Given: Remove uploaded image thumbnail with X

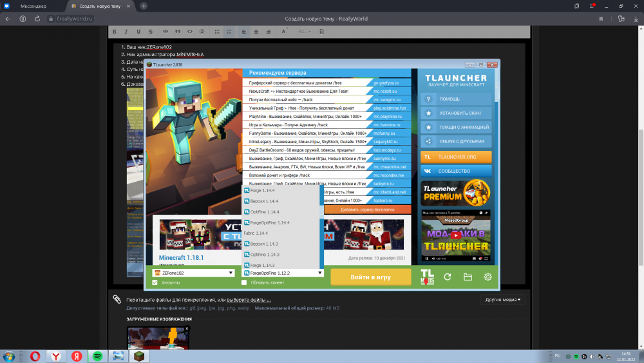Looking at the screenshot, I should coord(187,328).
